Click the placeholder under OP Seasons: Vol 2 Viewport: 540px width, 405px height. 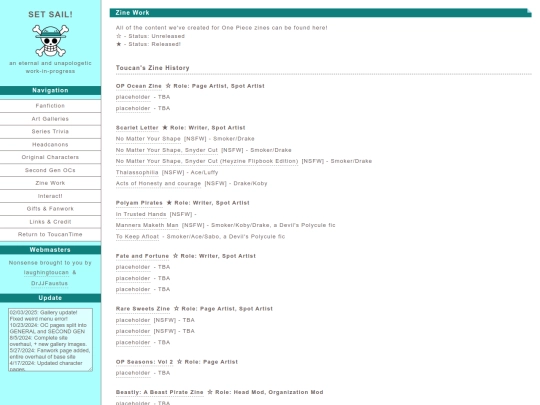pos(133,373)
